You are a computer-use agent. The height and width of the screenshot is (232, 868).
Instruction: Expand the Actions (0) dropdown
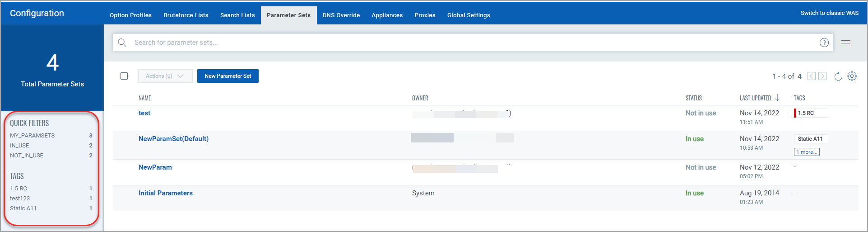(165, 76)
